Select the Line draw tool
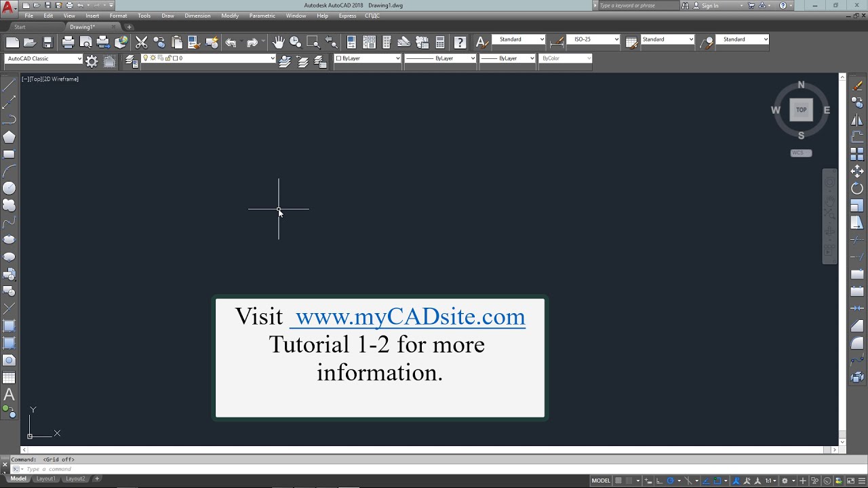Screen dimensions: 868x488 9,85
